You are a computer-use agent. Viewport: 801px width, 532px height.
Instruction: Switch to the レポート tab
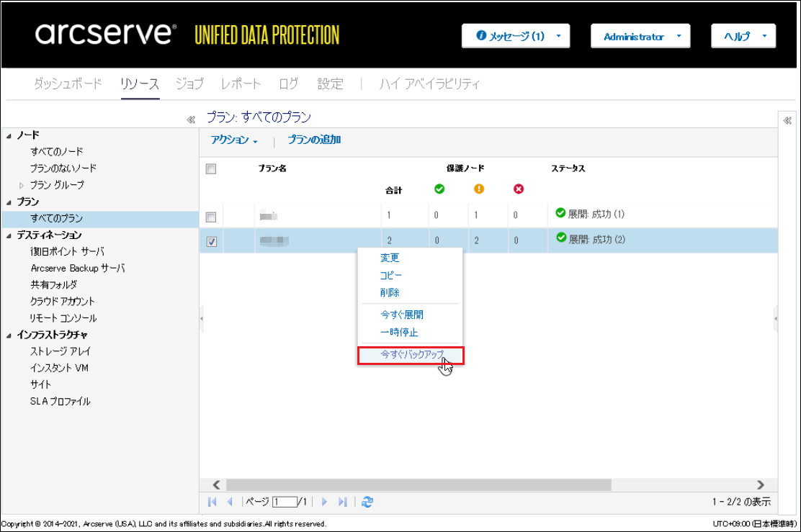pos(241,84)
